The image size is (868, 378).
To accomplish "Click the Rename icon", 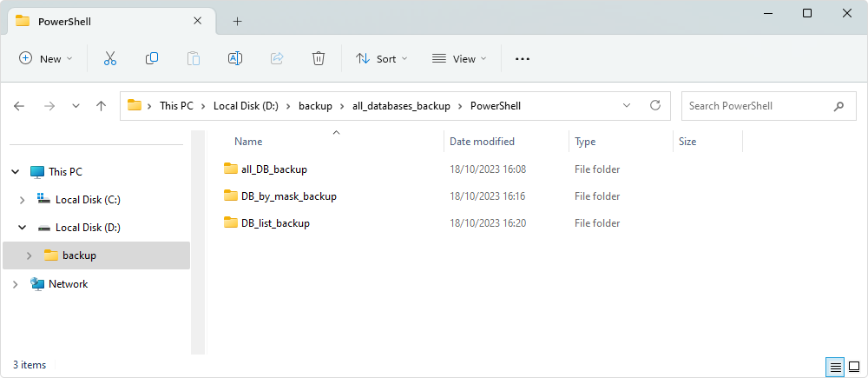I will (x=235, y=58).
